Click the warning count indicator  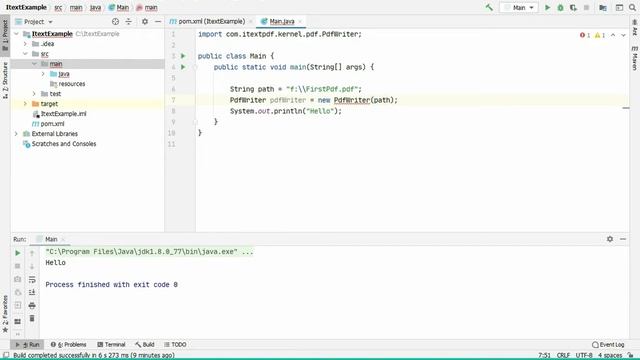600,35
